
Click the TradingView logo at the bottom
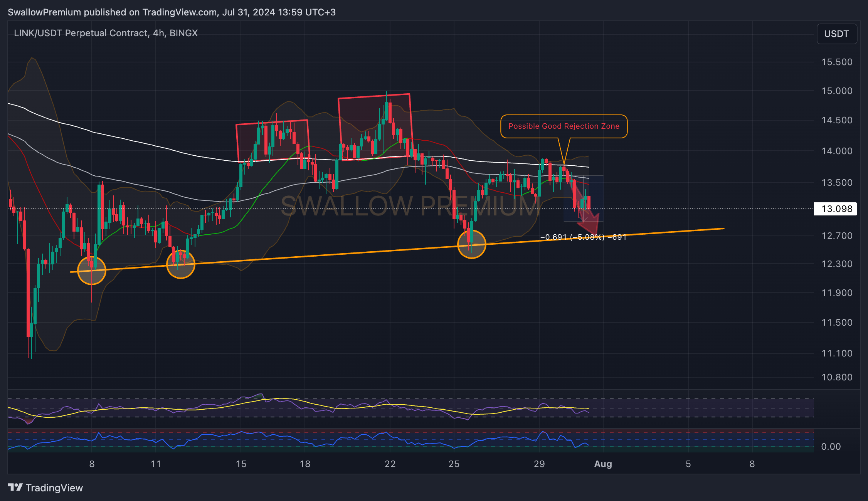pyautogui.click(x=45, y=488)
